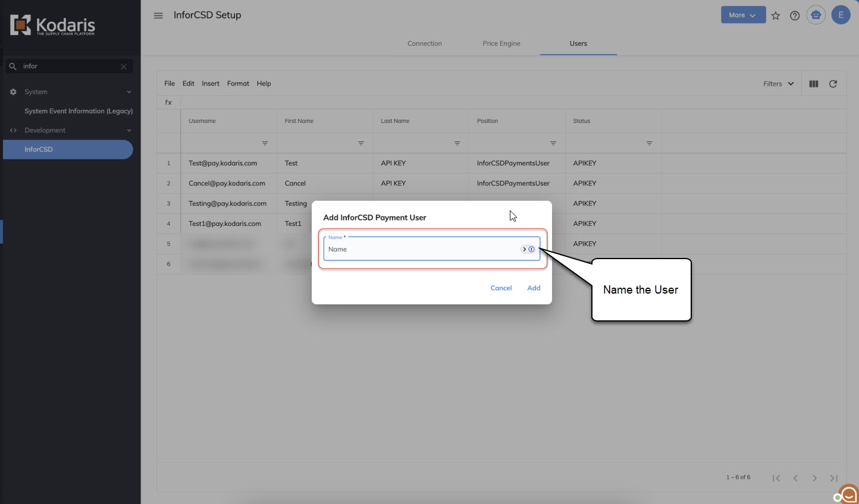Open filter for First Name column
This screenshot has height=504, width=859.
point(361,143)
